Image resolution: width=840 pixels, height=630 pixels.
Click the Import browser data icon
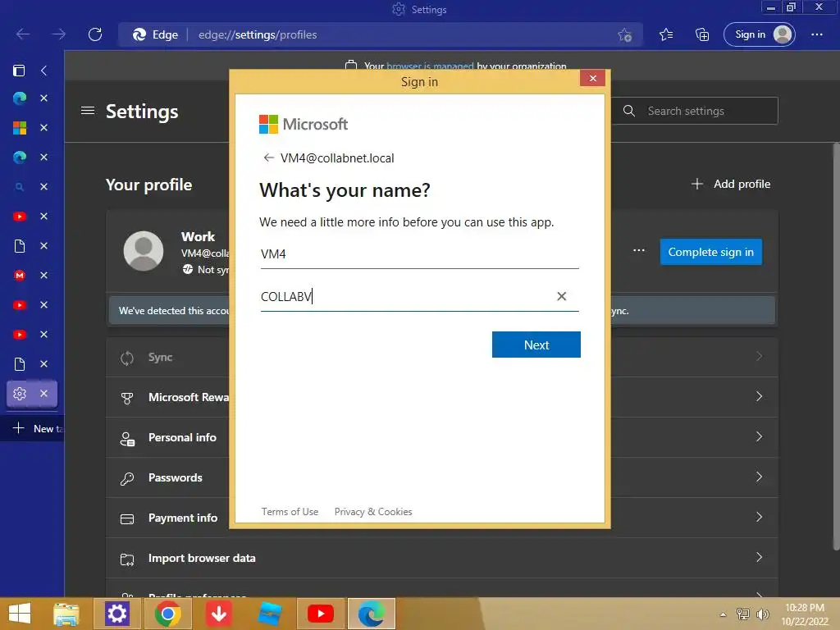(127, 559)
